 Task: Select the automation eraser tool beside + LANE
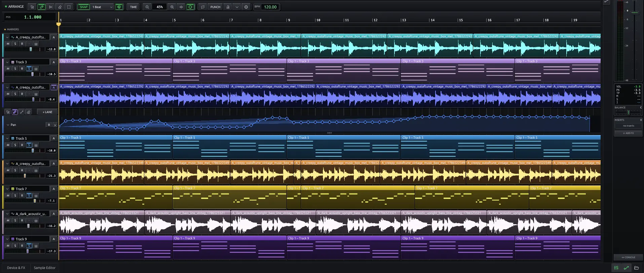29,112
